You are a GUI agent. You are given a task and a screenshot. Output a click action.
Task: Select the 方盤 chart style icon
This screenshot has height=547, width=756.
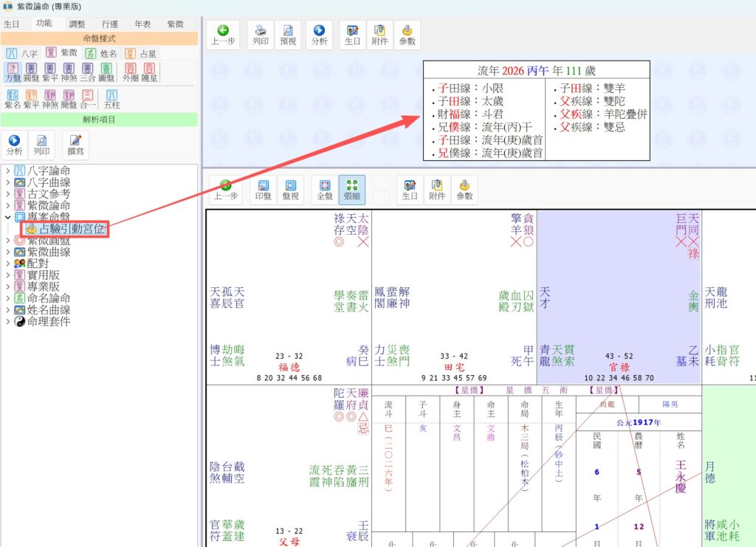[x=13, y=72]
